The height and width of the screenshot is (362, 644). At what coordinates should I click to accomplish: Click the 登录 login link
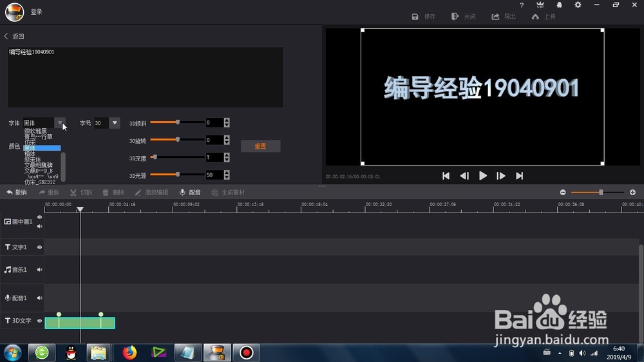pos(37,12)
